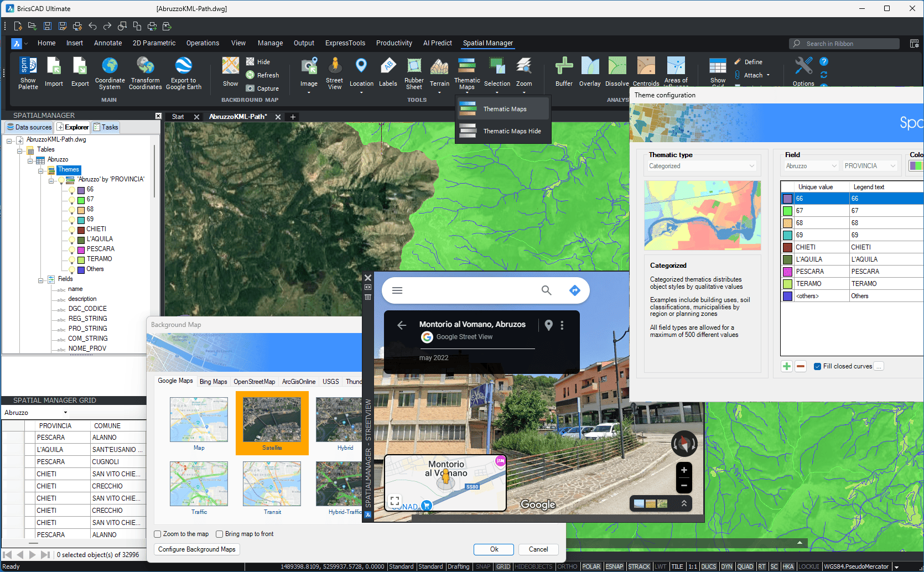Hide the background map
Image resolution: width=924 pixels, height=572 pixels.
pos(258,62)
